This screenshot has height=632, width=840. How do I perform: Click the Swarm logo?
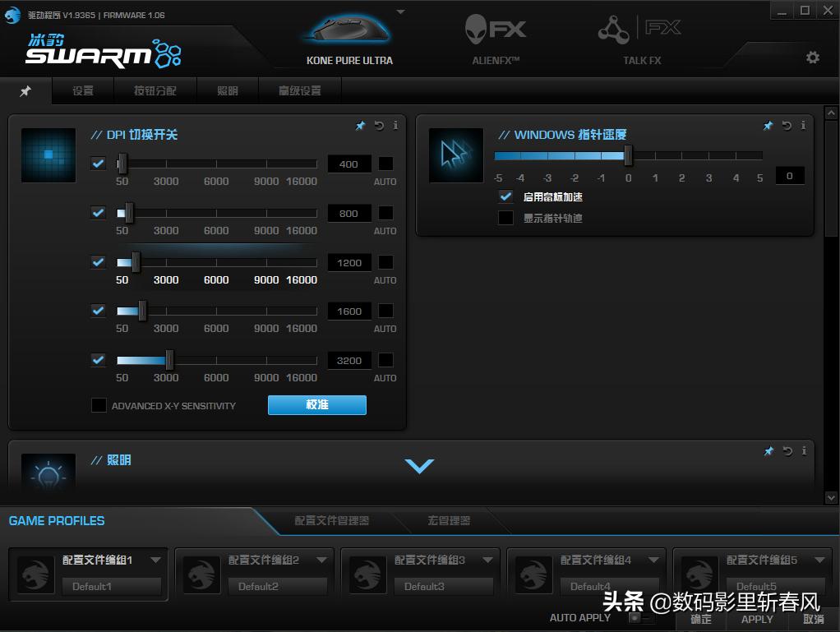point(104,51)
